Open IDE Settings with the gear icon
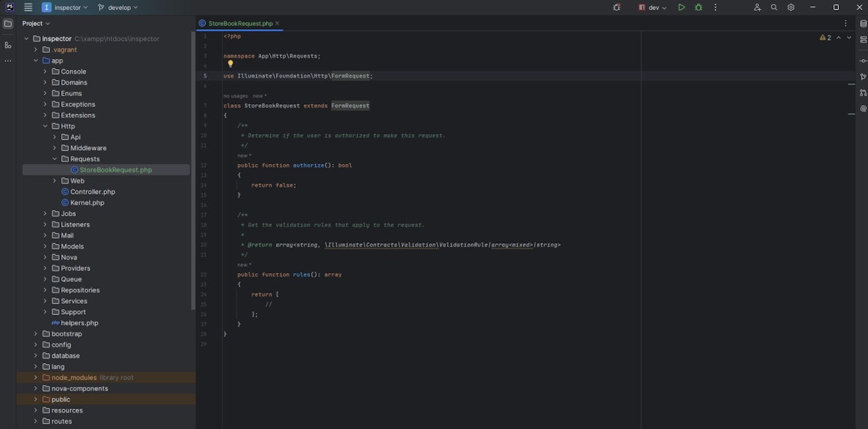The image size is (868, 429). point(790,7)
